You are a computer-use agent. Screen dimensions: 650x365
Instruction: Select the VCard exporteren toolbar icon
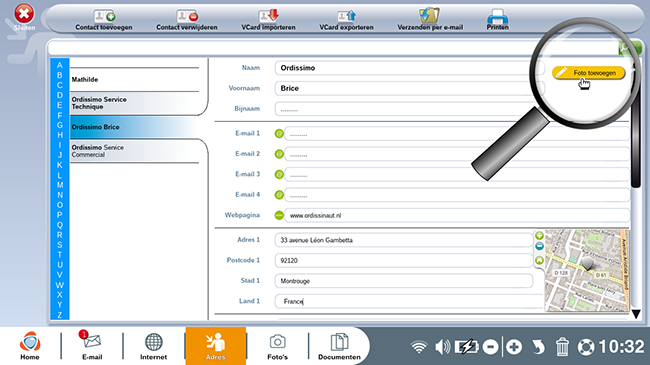coord(346,16)
